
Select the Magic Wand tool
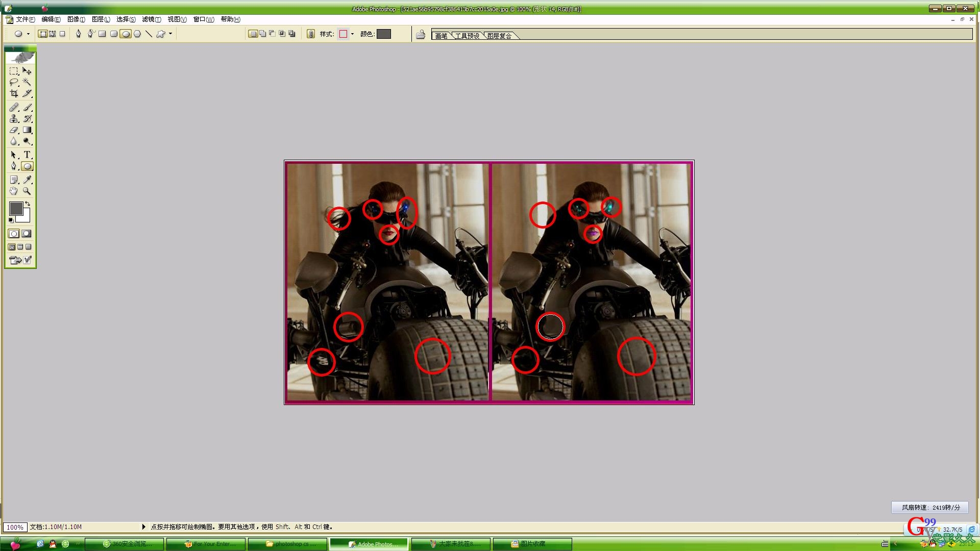[27, 82]
